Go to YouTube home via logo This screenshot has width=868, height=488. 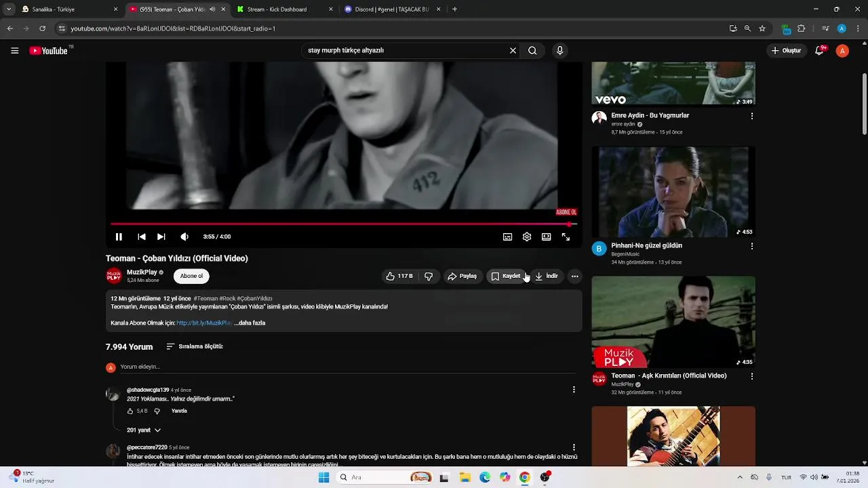pos(50,51)
